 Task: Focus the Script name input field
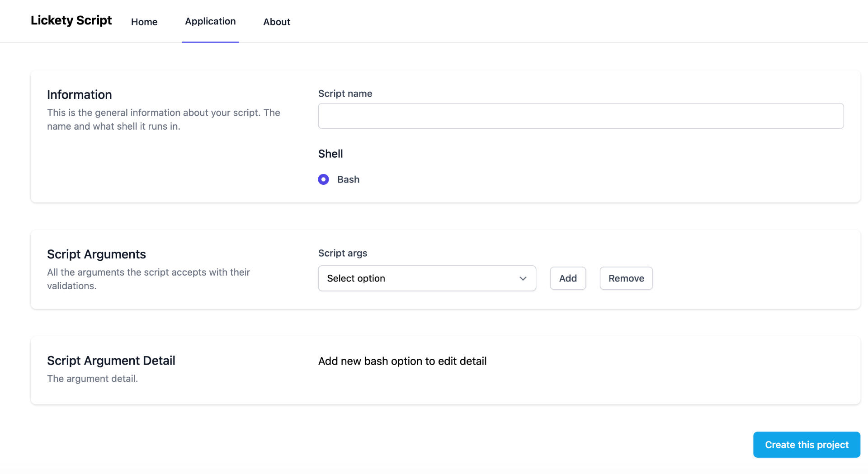[580, 116]
